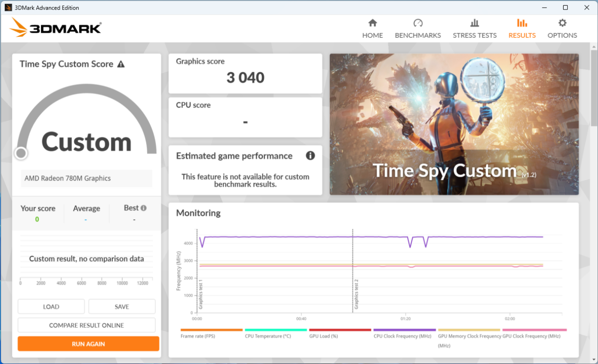
Task: Open COMPARE RESULT ONLINE
Action: click(x=86, y=325)
